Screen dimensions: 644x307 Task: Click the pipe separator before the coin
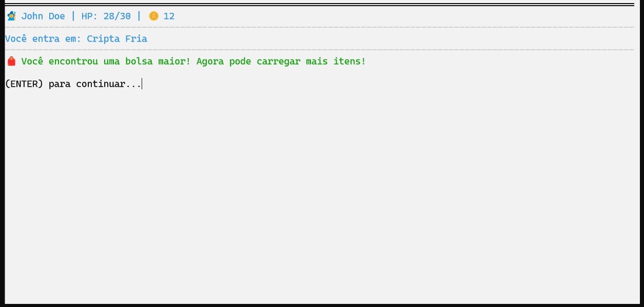(x=139, y=16)
